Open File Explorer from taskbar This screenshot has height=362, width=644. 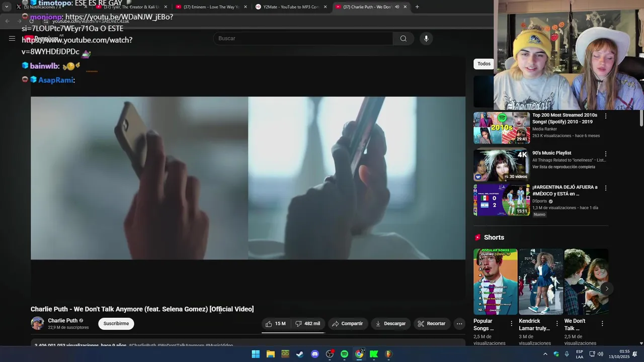(x=271, y=354)
